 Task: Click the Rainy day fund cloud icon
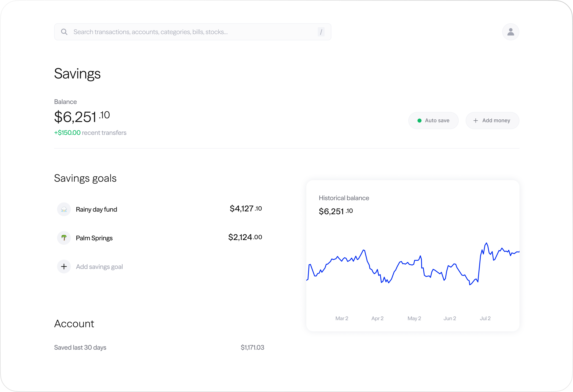64,210
